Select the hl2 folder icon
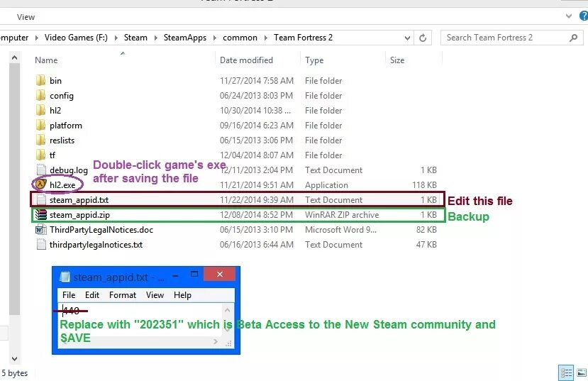588x381 pixels. coord(40,110)
